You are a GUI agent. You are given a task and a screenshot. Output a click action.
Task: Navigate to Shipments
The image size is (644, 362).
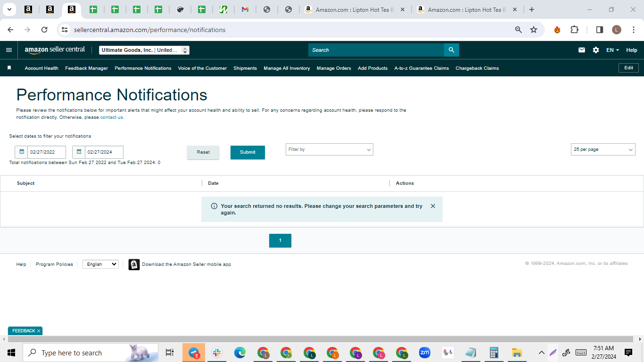tap(245, 68)
